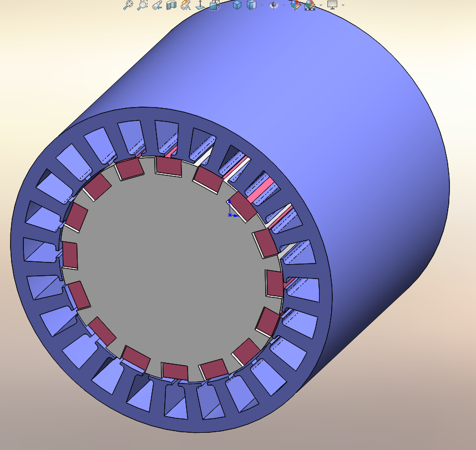The image size is (476, 450).
Task: Click the Normal To axis arrow icon
Action: 200,5
